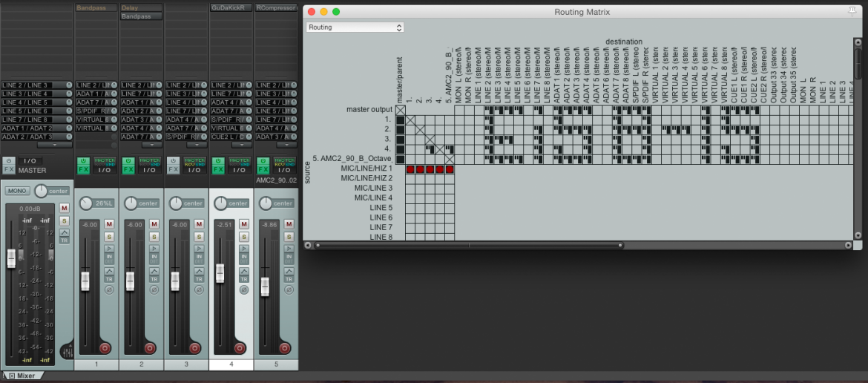This screenshot has height=383, width=868.
Task: Toggle track 1 master/parent send cell
Action: point(400,120)
